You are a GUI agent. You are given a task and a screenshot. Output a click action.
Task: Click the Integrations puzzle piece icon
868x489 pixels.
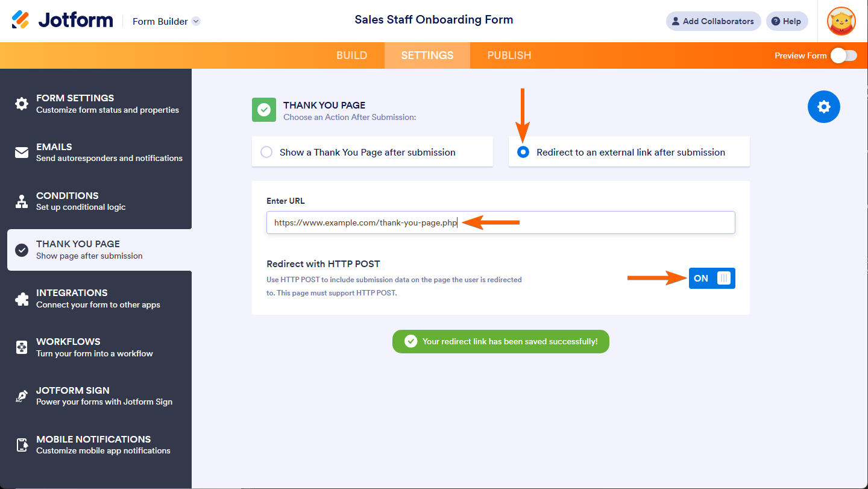22,298
